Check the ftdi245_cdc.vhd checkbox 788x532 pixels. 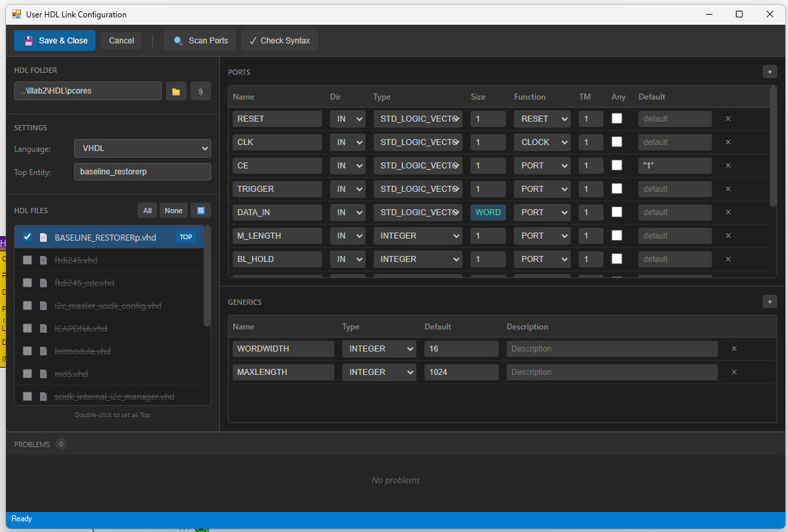coord(27,283)
